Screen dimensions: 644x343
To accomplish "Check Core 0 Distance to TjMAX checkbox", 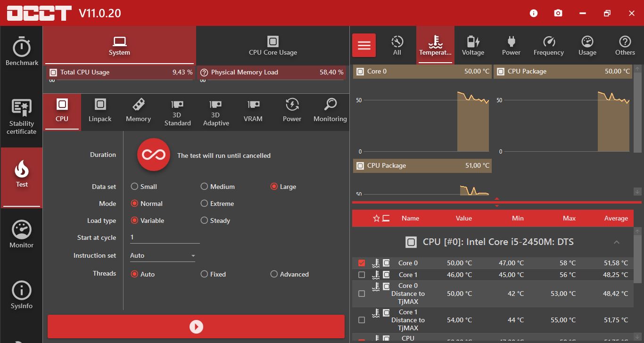I will tap(362, 294).
